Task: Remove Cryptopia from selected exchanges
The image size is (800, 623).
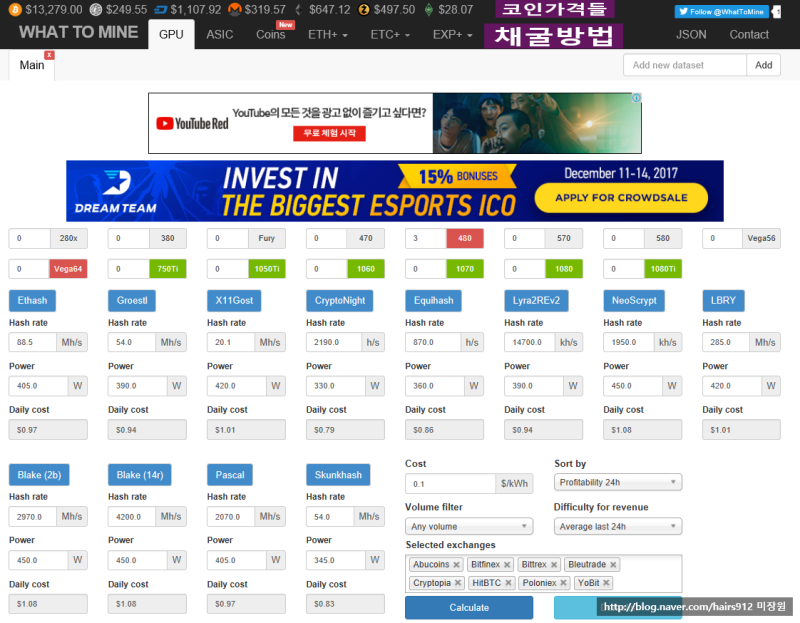Action: [458, 583]
